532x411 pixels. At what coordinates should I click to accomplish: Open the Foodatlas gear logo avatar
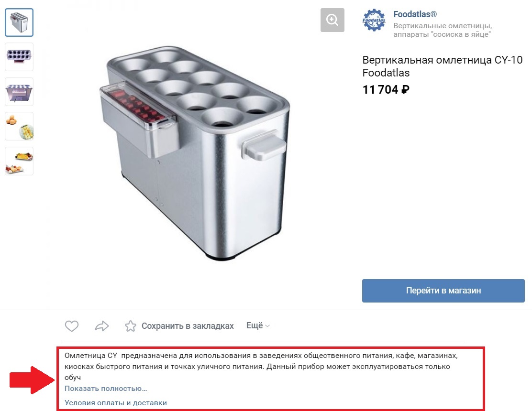point(374,21)
